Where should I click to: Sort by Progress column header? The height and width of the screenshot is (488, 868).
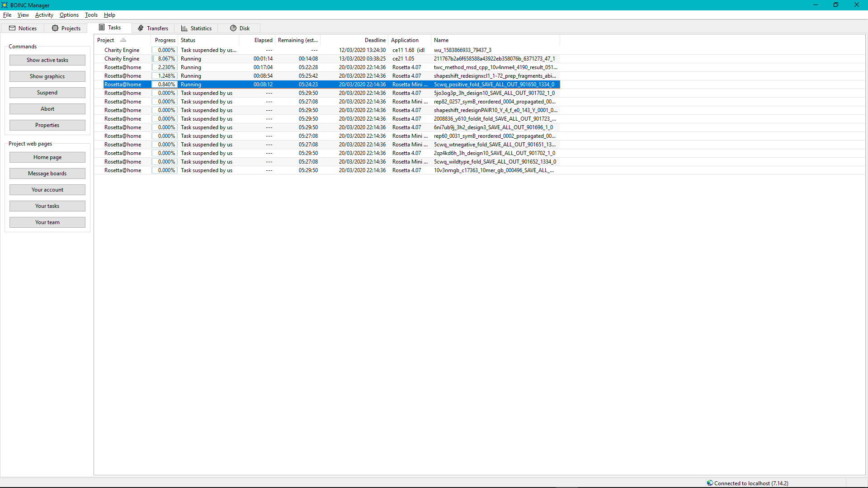(x=165, y=40)
